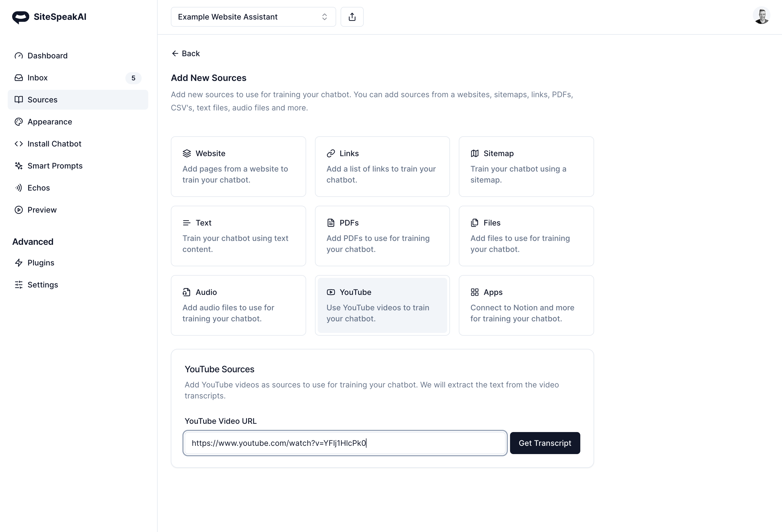782x532 pixels.
Task: Click the Preview play icon
Action: tap(19, 210)
